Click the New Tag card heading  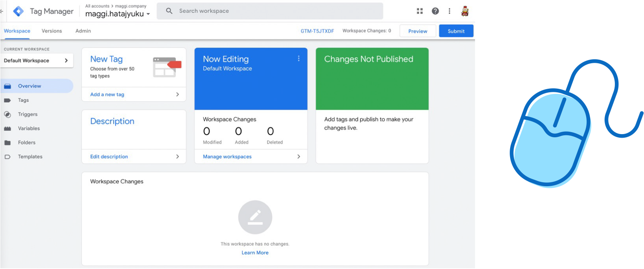106,59
